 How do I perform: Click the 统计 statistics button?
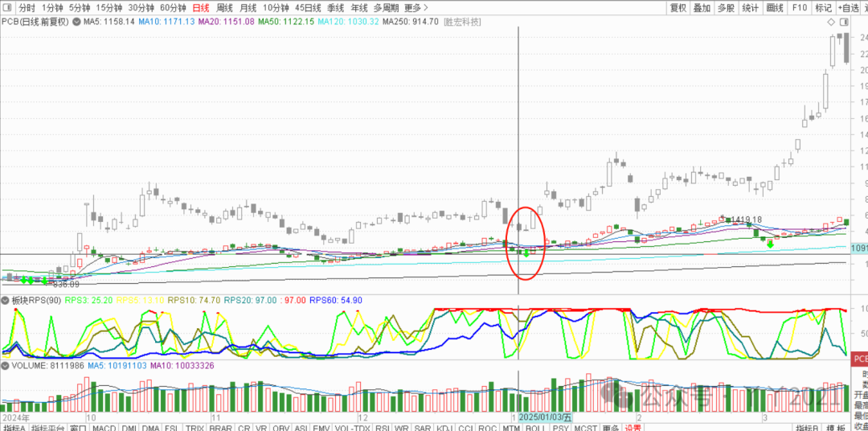tap(750, 8)
